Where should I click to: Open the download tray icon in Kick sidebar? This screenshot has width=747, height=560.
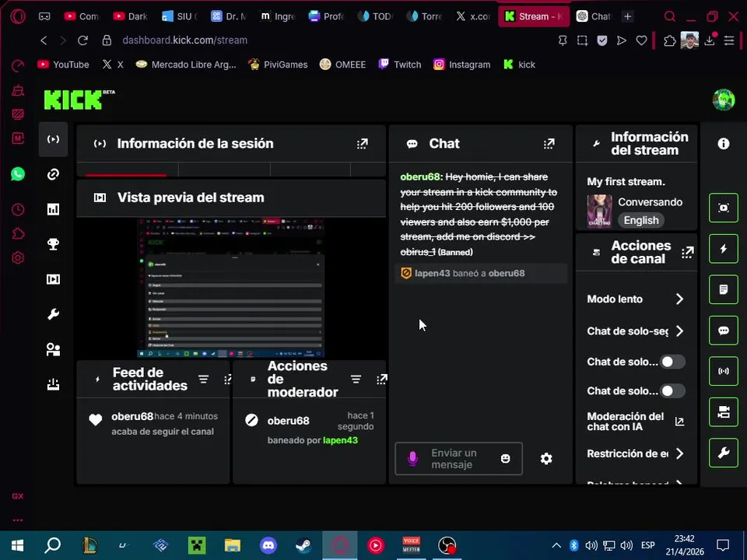pyautogui.click(x=53, y=384)
